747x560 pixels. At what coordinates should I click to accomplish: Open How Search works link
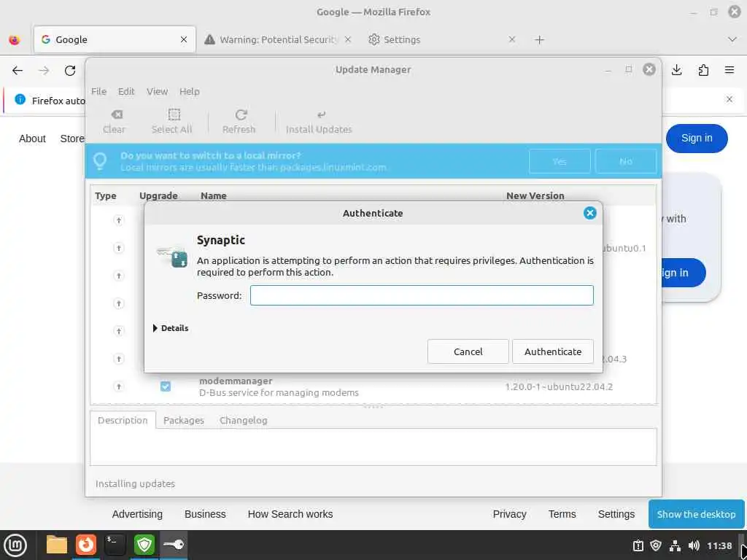[290, 514]
